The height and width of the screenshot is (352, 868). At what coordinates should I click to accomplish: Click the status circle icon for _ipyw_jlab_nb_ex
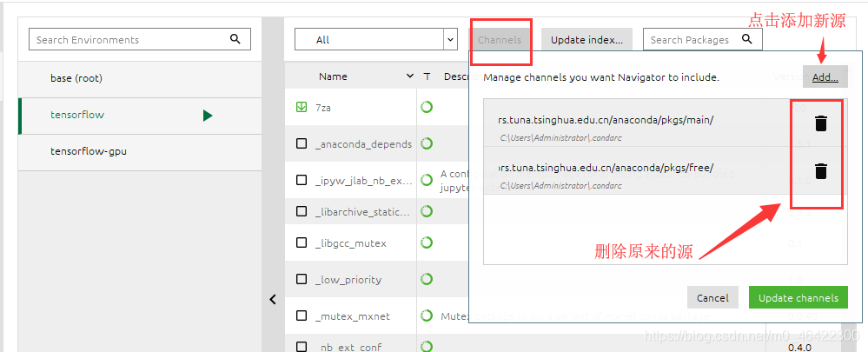tap(427, 180)
